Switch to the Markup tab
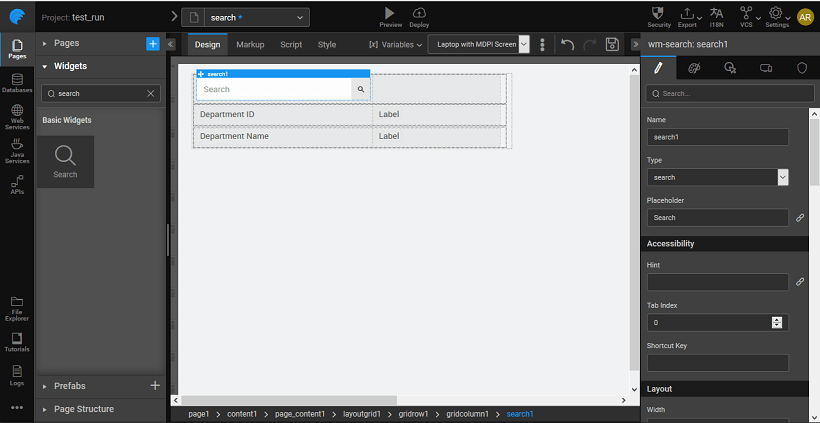 (250, 45)
